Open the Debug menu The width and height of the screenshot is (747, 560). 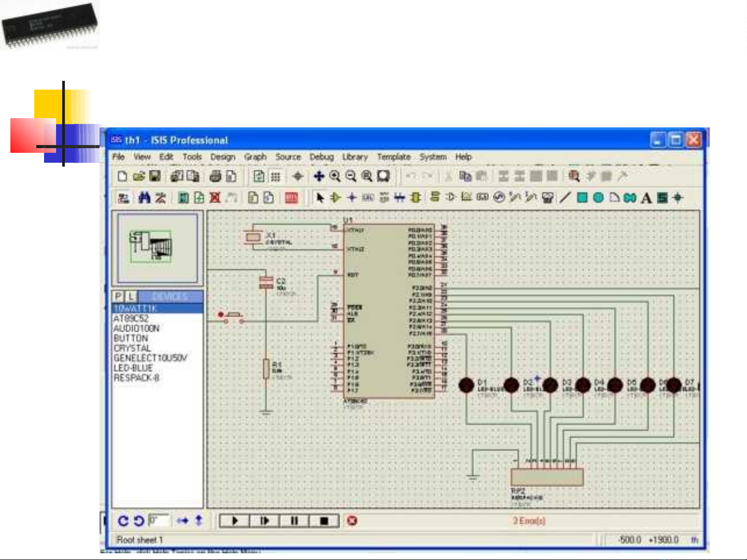tap(321, 157)
